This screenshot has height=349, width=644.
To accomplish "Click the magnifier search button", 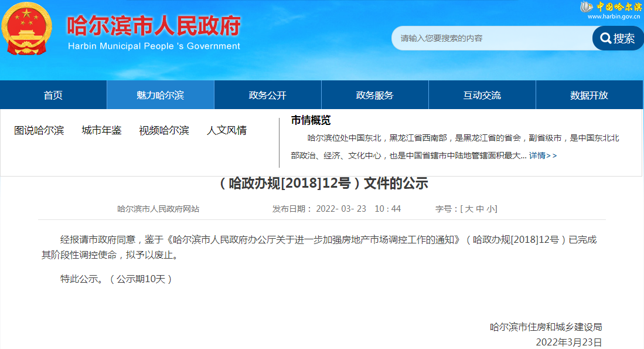I will (618, 38).
